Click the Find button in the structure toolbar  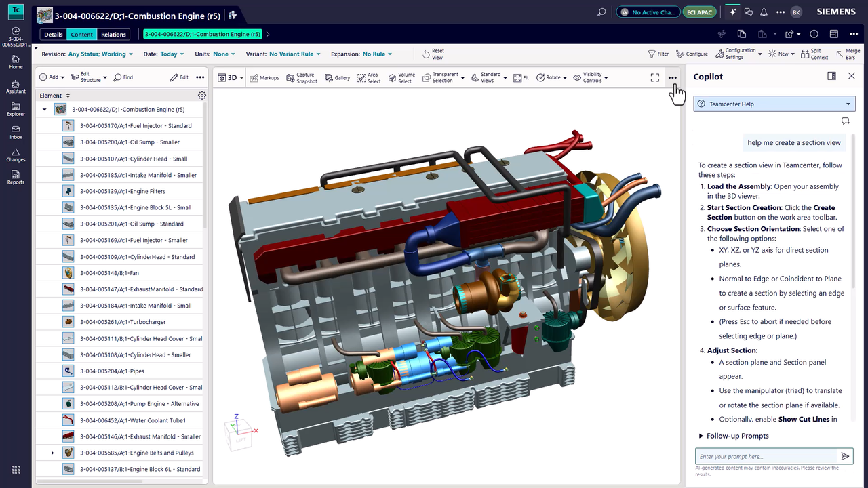coord(123,78)
